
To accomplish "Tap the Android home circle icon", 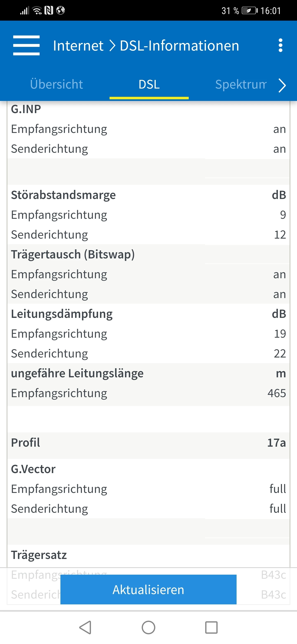I will [148, 627].
